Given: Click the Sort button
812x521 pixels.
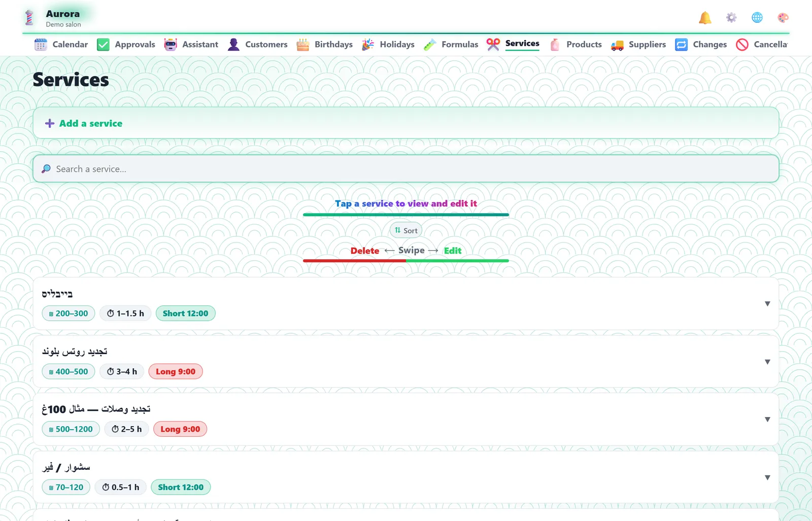Looking at the screenshot, I should [406, 230].
